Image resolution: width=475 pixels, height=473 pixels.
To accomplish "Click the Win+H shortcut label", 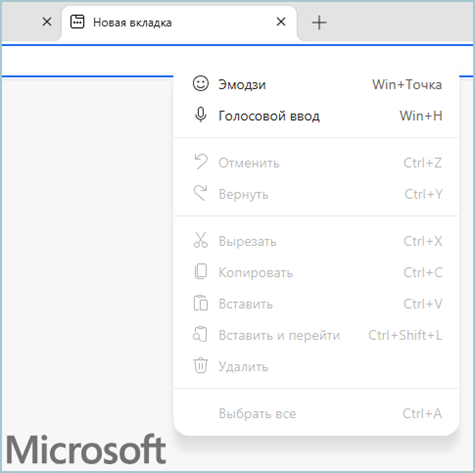I will [x=421, y=116].
